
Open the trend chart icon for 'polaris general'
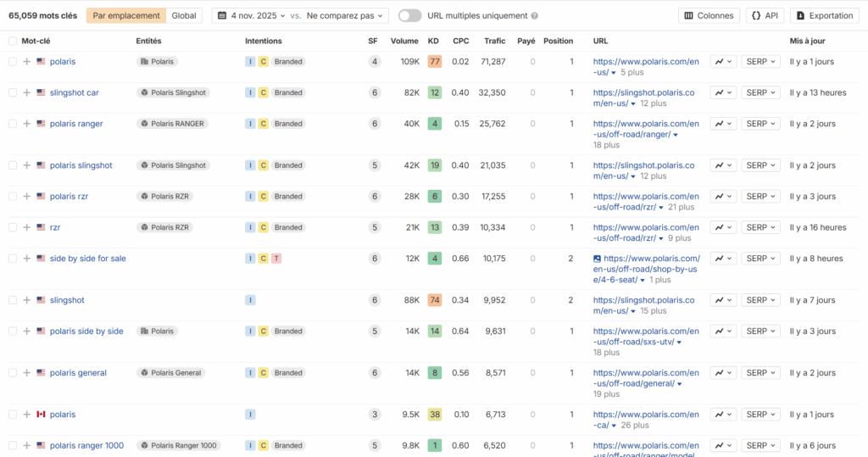[723, 373]
